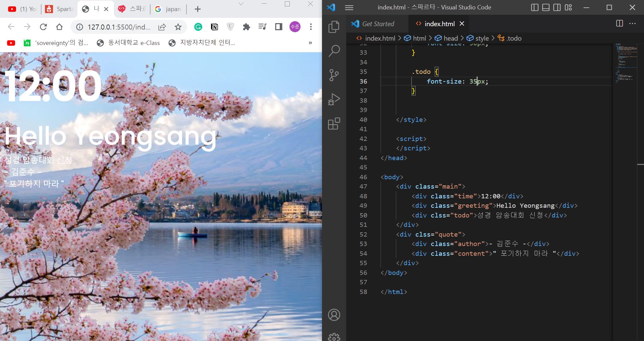
Task: Open editor More Actions menu
Action: click(633, 23)
